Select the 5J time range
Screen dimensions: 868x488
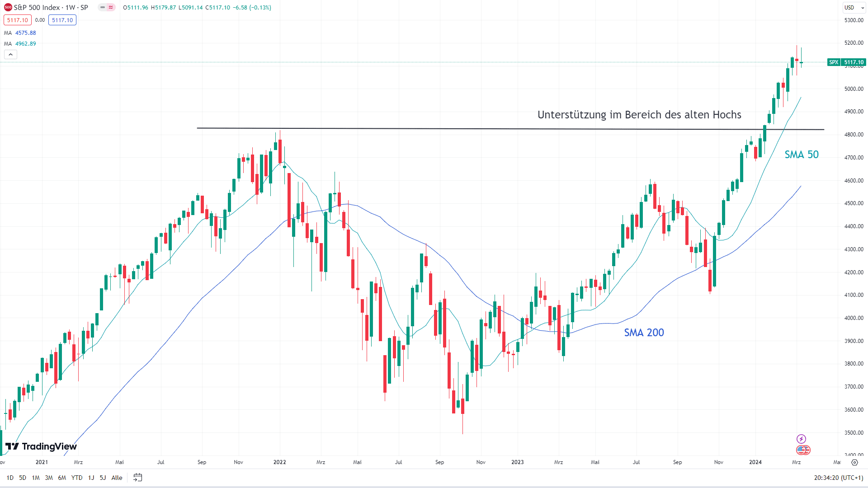click(x=103, y=478)
